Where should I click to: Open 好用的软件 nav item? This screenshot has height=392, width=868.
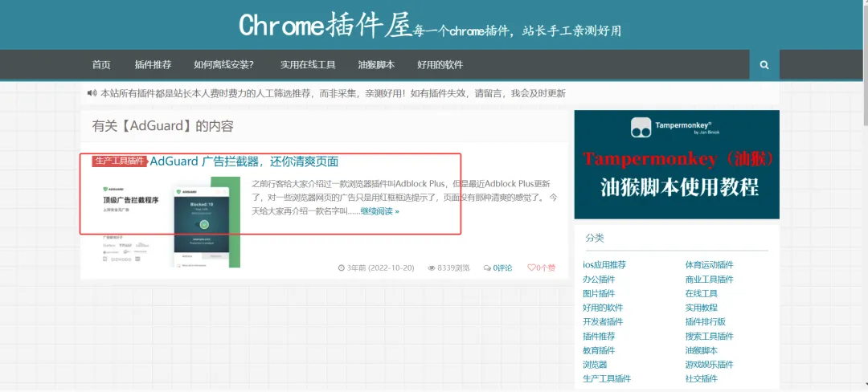440,65
